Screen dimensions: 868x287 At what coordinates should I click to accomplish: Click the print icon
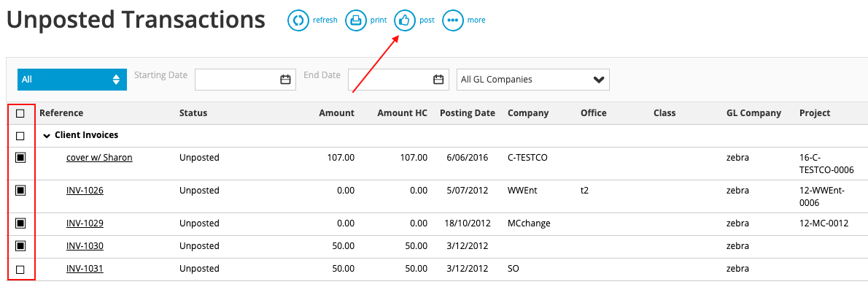pos(356,20)
